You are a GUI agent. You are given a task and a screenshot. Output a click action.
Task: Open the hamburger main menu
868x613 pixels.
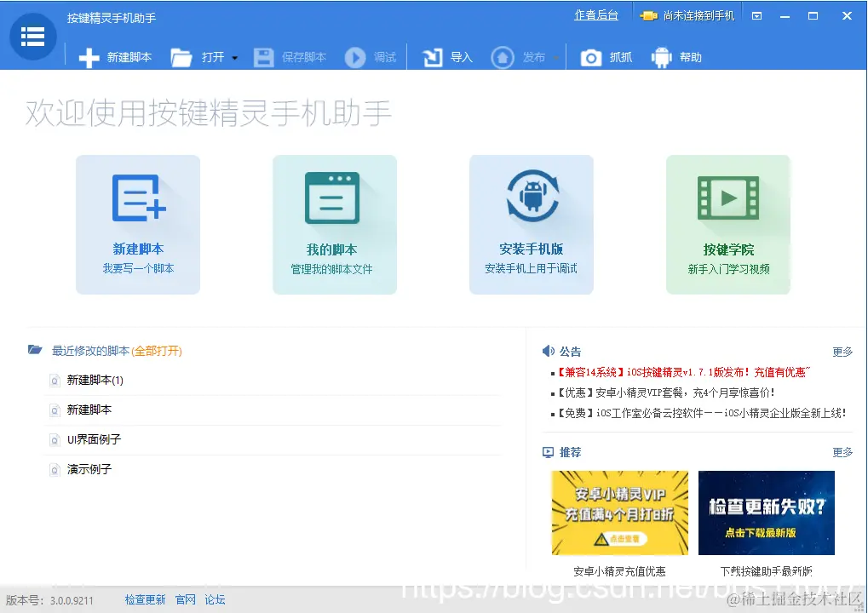pos(32,36)
